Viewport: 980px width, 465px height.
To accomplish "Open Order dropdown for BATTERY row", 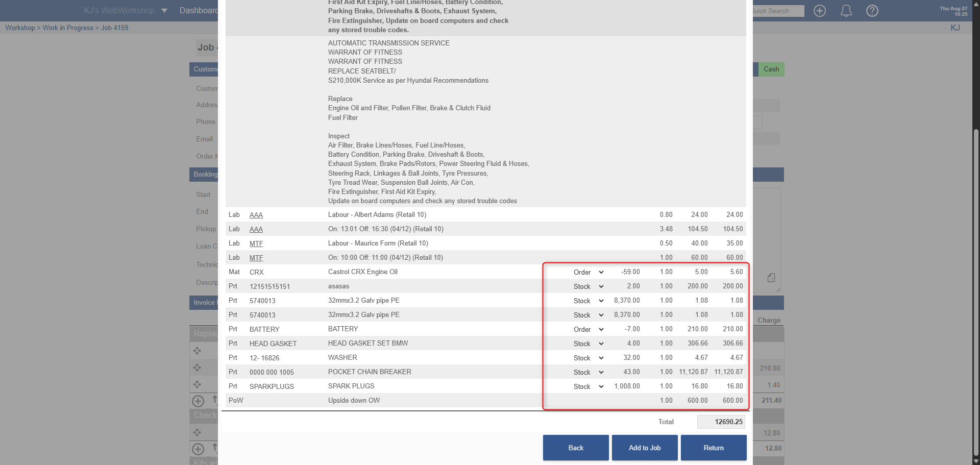I will 589,329.
